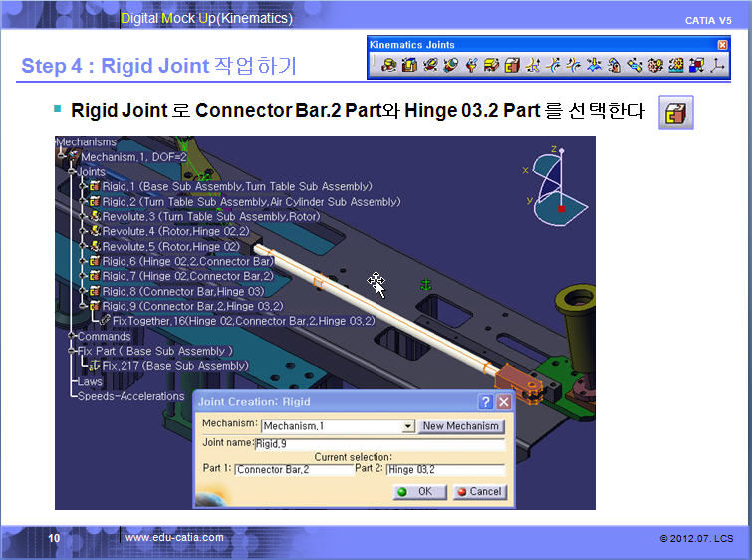Select Rigid.9 (Connector Bar.2, Hinge 03.2) joint
This screenshot has width=752, height=560.
[193, 306]
